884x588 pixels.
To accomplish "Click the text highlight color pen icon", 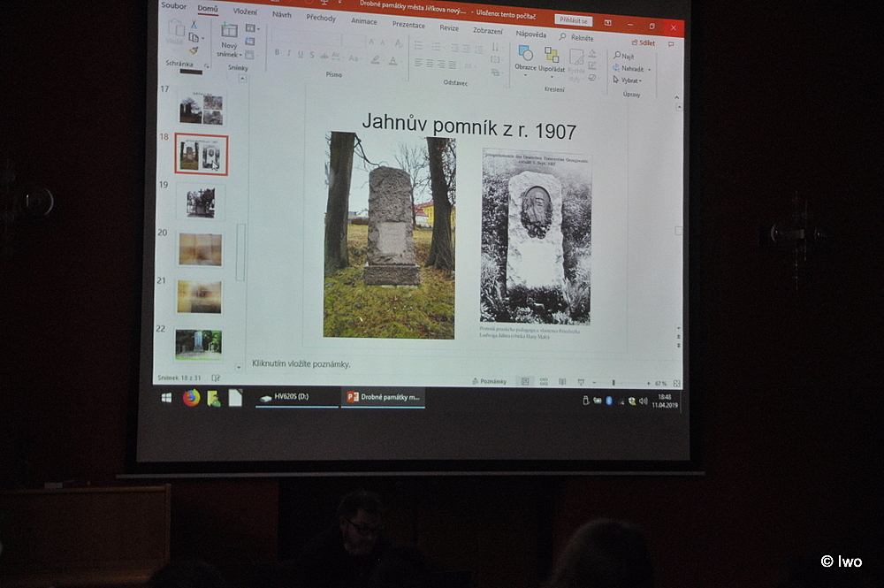I will point(375,59).
